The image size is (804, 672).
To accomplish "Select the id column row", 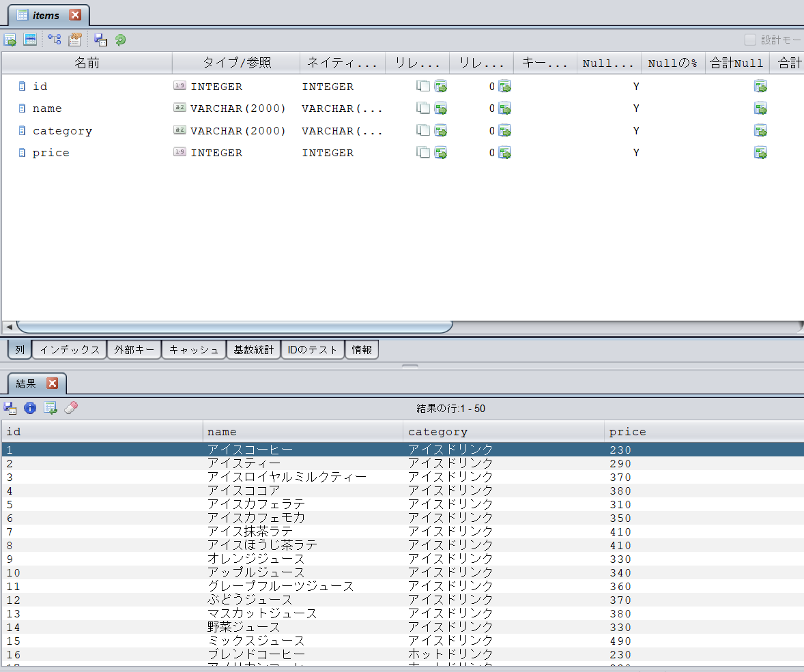I will (x=403, y=86).
